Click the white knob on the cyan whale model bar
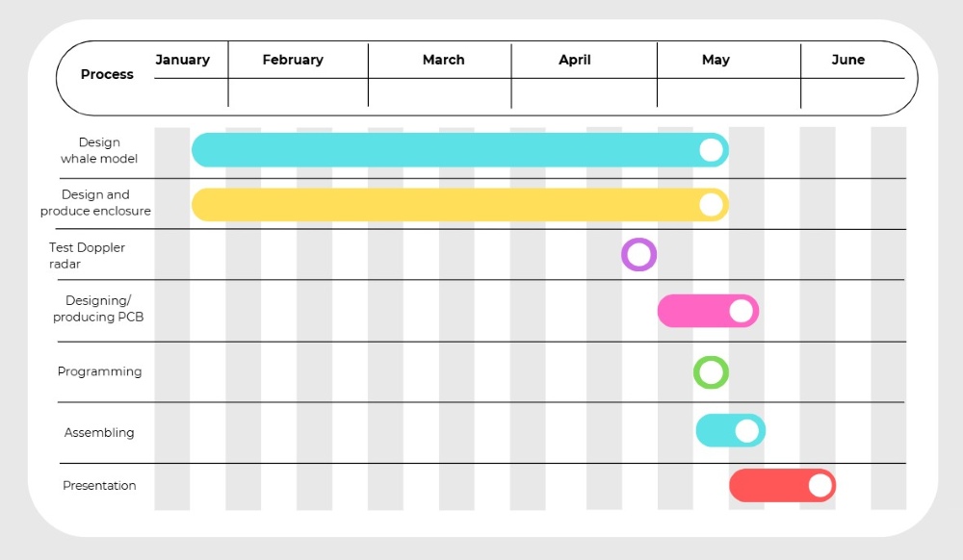The width and height of the screenshot is (963, 560). tap(712, 150)
